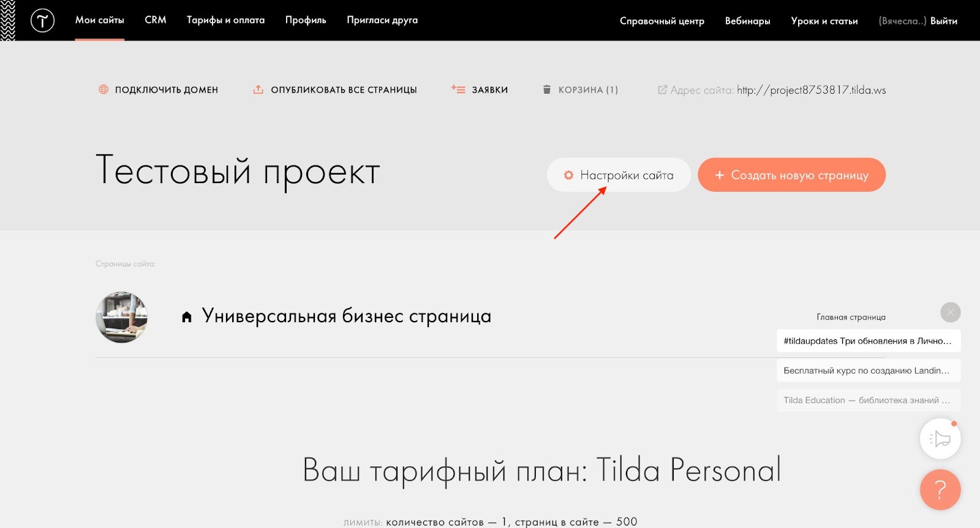Screen dimensions: 980x528
Task: Open the Профиль menu item
Action: pos(306,20)
